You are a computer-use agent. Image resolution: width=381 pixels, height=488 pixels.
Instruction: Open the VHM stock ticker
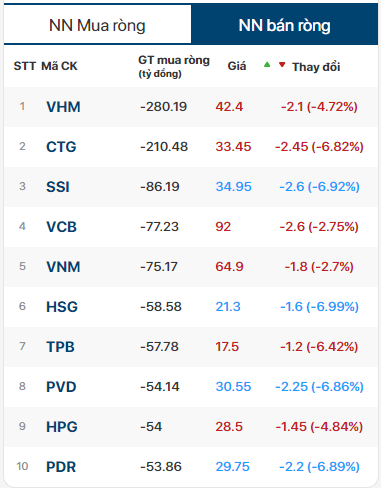tap(63, 107)
